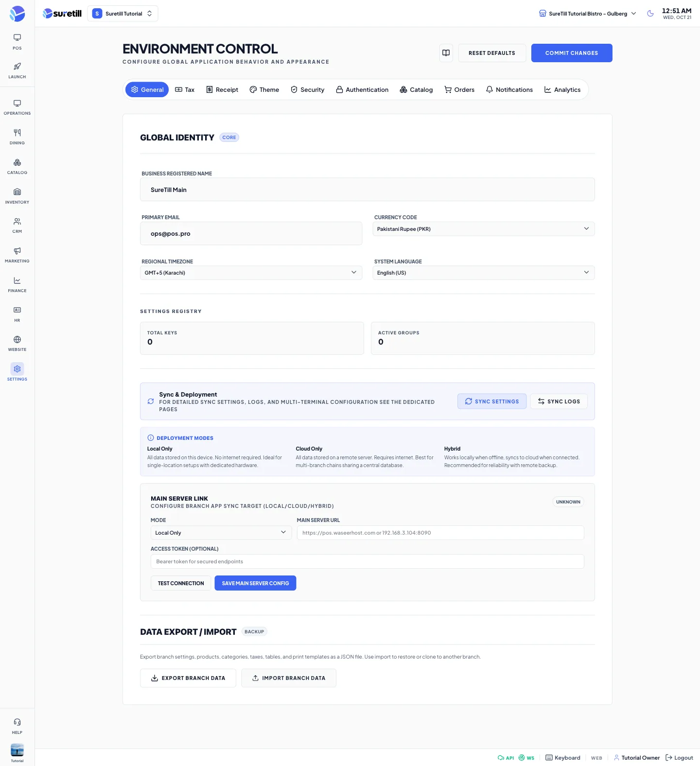Click Reset Defaults button
700x766 pixels.
pos(492,53)
